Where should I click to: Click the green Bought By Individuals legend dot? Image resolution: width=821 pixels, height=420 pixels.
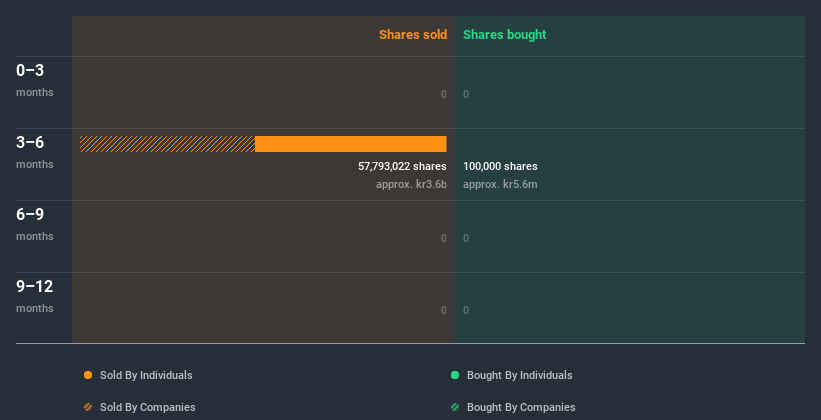pyautogui.click(x=455, y=375)
